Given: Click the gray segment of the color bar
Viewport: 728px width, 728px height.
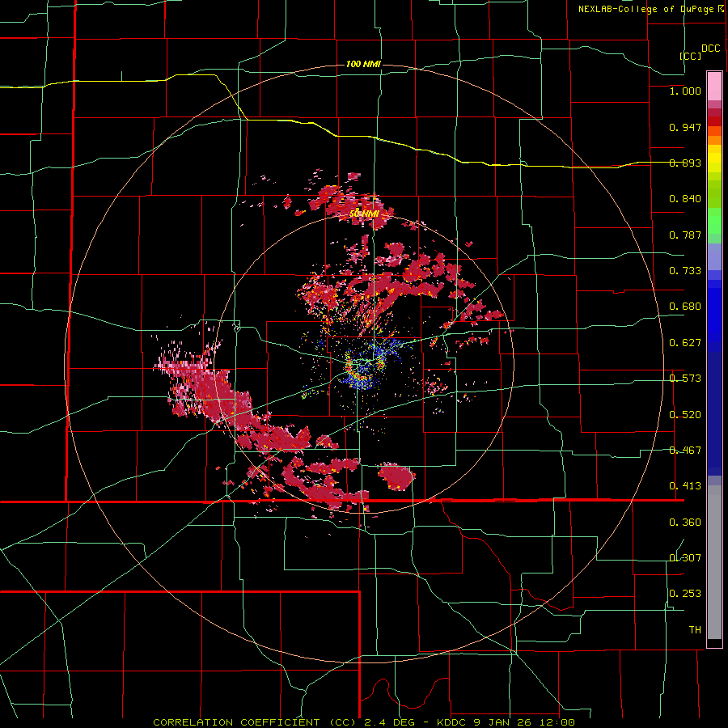Looking at the screenshot, I should pos(714,562).
